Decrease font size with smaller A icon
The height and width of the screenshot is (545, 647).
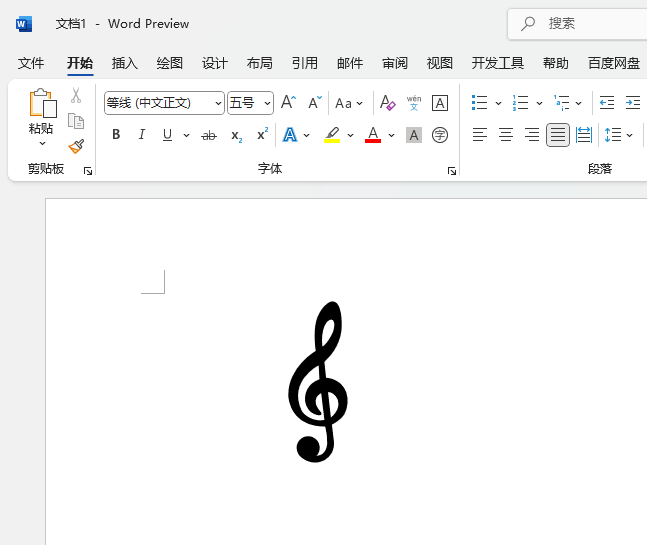[315, 102]
